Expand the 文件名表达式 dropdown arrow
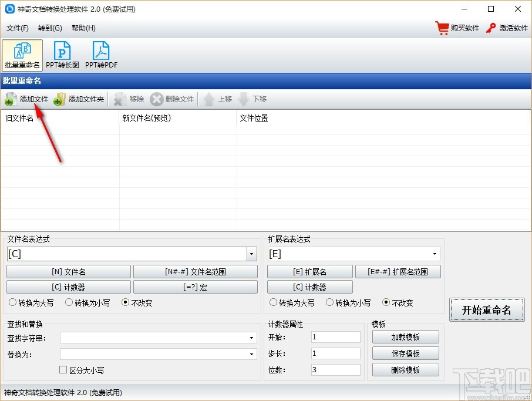Image resolution: width=532 pixels, height=401 pixels. pos(251,254)
